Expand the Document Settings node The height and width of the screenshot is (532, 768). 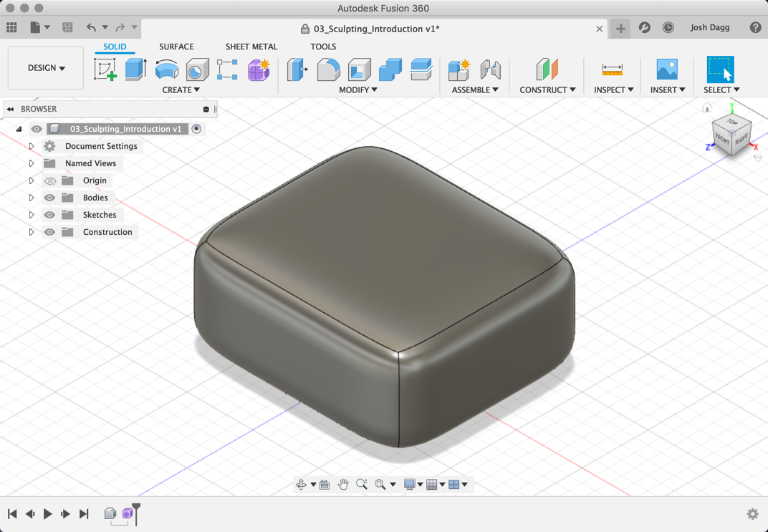pos(32,146)
